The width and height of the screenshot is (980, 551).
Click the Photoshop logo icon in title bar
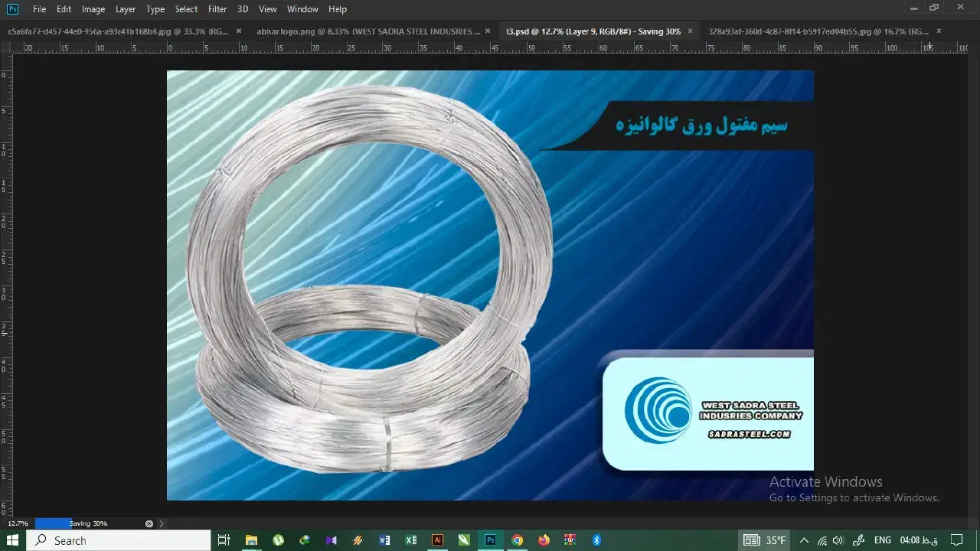pos(12,9)
